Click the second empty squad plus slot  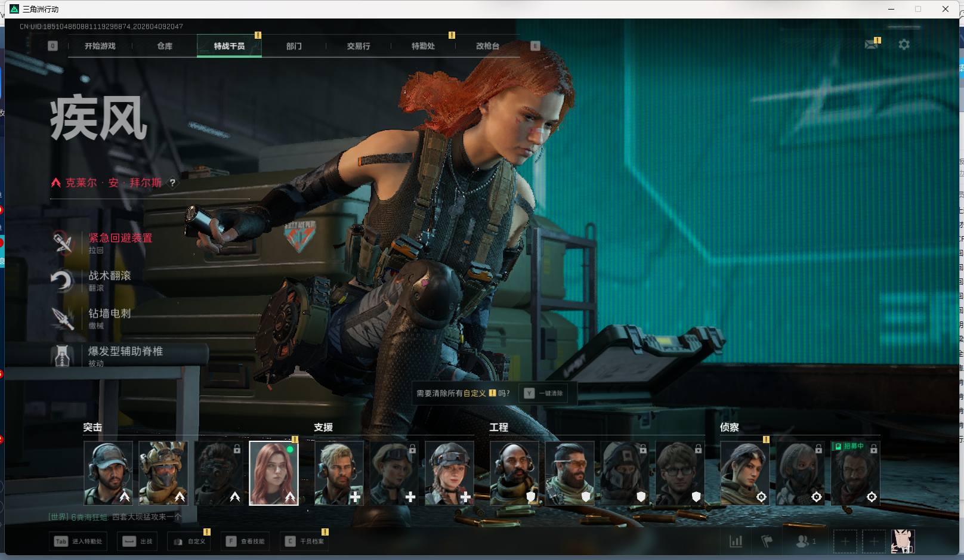click(873, 542)
